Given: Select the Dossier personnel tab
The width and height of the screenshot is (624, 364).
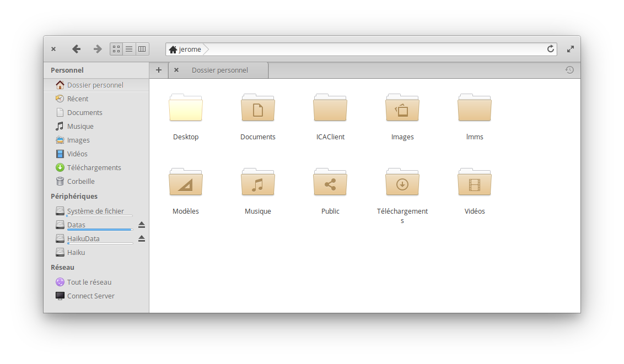Looking at the screenshot, I should (x=219, y=70).
